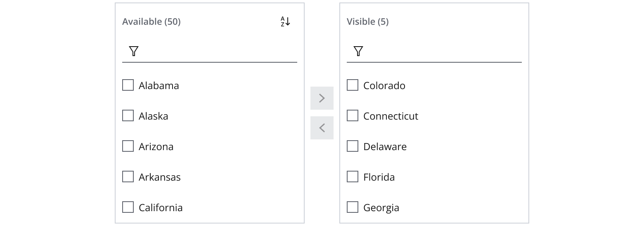Click the Connecticut item label

pyautogui.click(x=391, y=116)
